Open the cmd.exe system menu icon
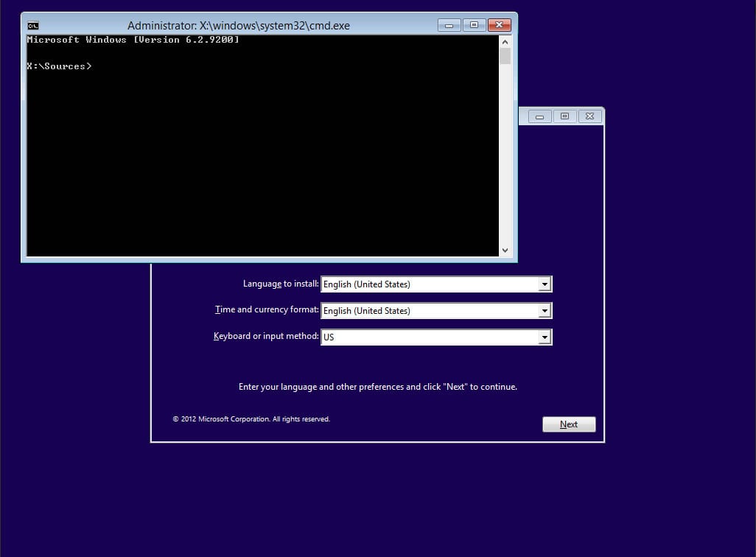The height and width of the screenshot is (557, 756). click(x=32, y=25)
